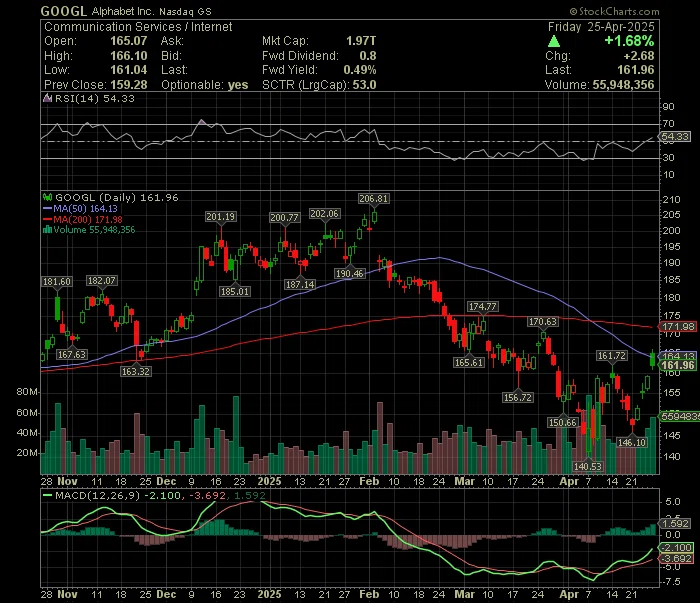The height and width of the screenshot is (603, 700).
Task: Select the blue MA(50) legend line swatch
Action: pos(47,209)
